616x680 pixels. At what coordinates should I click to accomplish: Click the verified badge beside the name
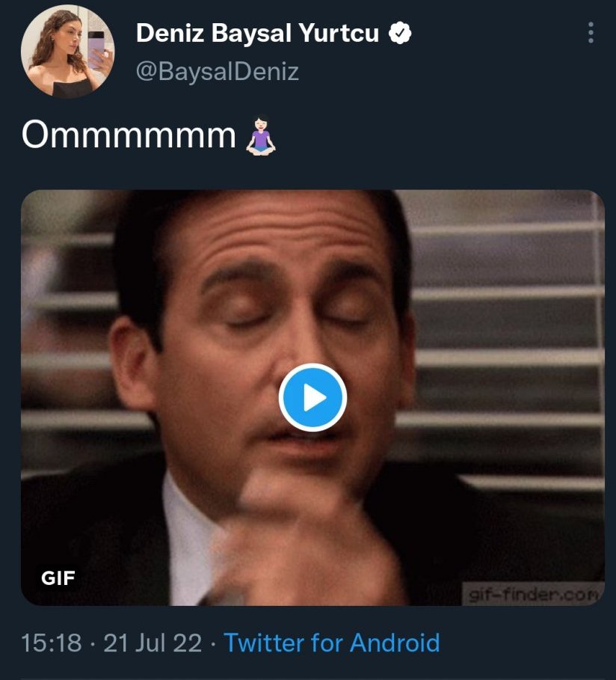401,34
